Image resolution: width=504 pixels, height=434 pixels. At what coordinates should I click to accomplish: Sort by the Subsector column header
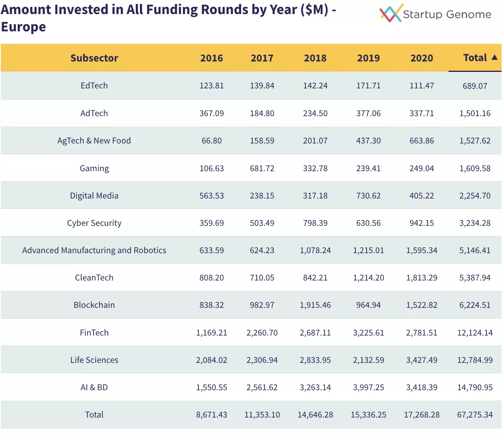[94, 58]
